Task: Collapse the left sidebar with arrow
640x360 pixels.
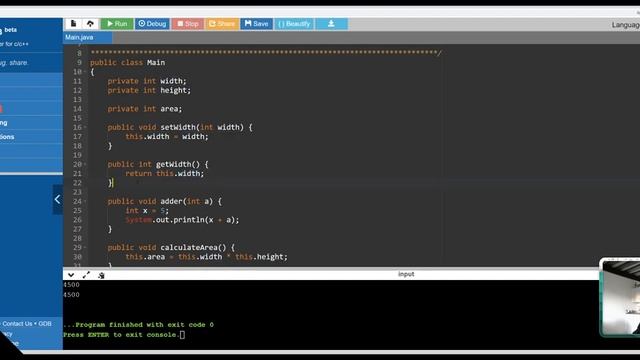Action: tap(58, 199)
